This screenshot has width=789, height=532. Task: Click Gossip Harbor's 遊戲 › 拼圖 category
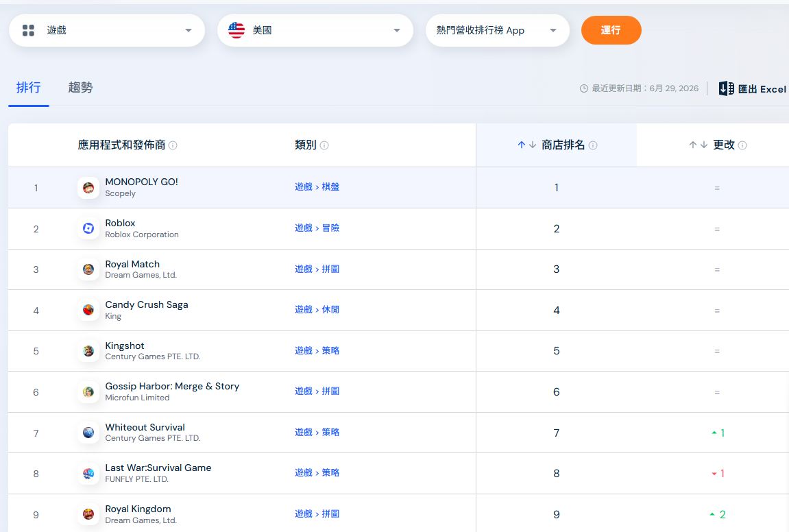[x=317, y=391]
